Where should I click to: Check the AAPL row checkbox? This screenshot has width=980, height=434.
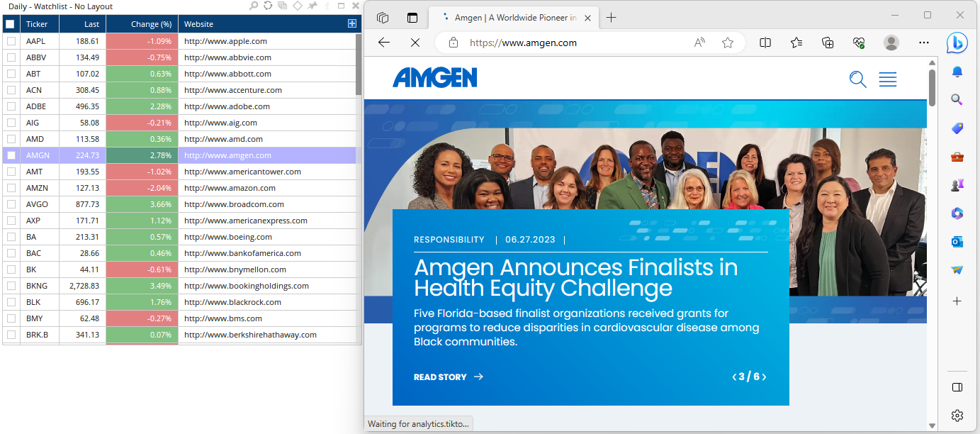(x=11, y=41)
